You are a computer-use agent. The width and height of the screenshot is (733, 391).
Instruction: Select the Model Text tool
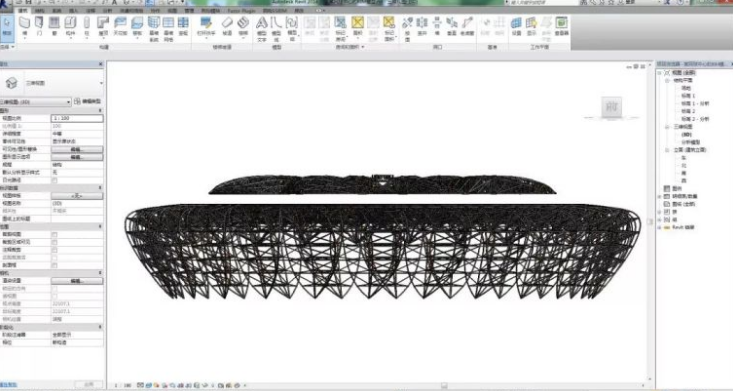[x=262, y=28]
